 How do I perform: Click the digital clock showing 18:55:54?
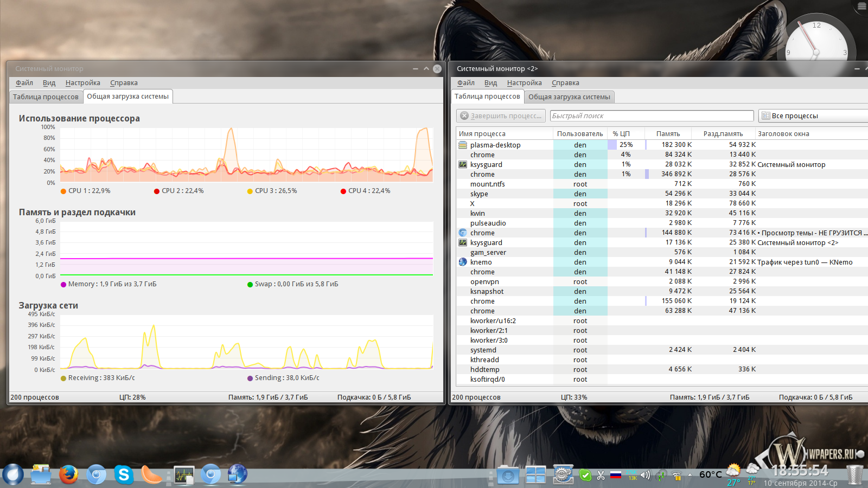800,471
